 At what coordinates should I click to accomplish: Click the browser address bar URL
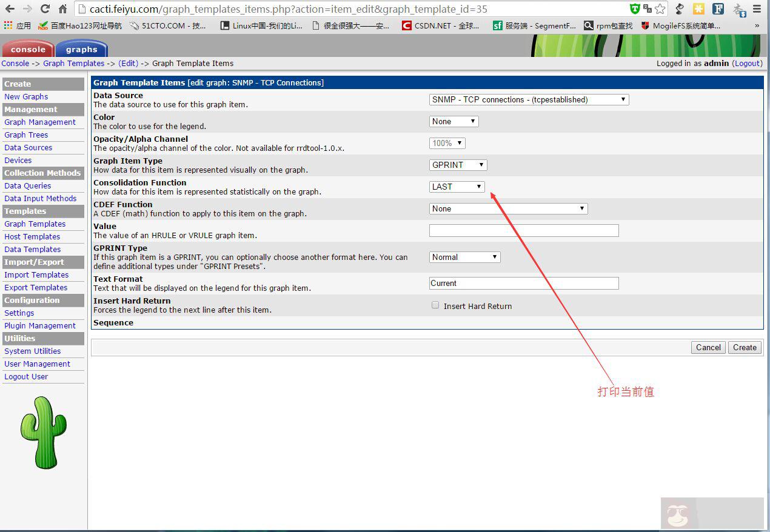289,9
